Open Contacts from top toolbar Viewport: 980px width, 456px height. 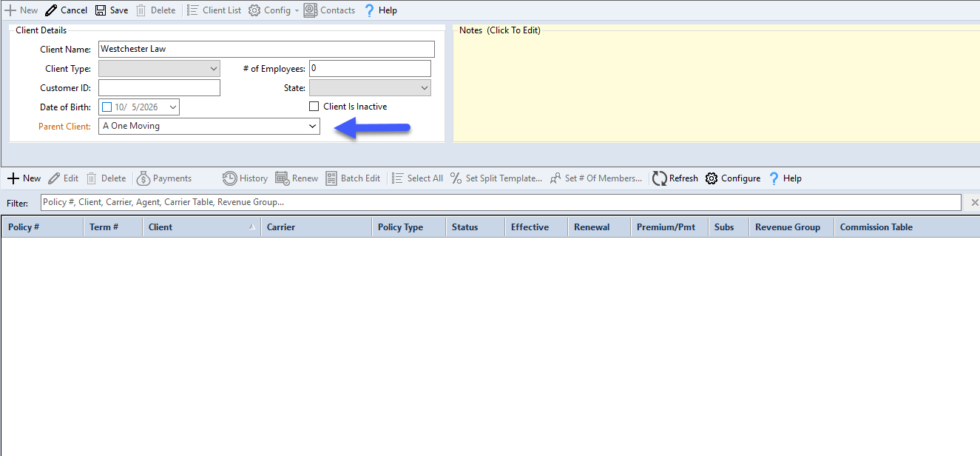[x=329, y=10]
